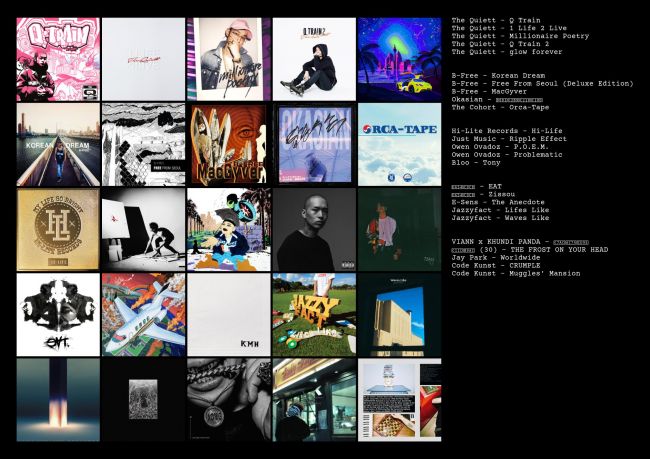
Task: Click 'Code Kunst - Muggles' Mansion' line
Action: (x=516, y=273)
